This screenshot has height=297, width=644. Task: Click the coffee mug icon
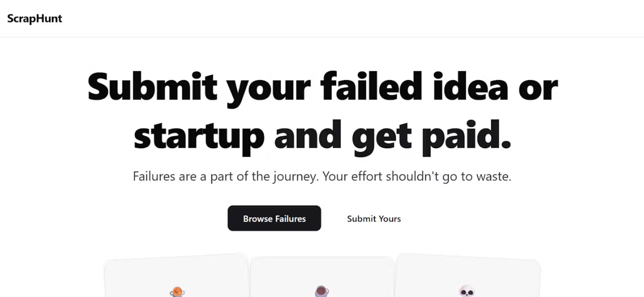pos(321,291)
